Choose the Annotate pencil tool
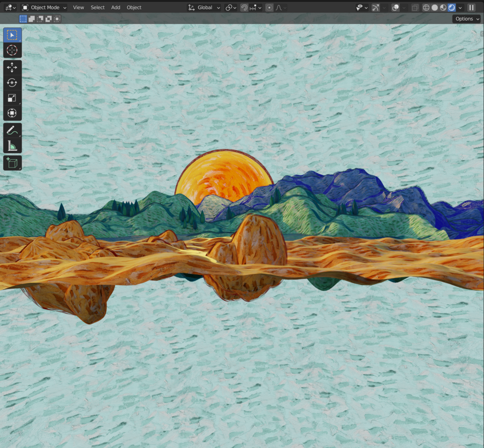 12,130
